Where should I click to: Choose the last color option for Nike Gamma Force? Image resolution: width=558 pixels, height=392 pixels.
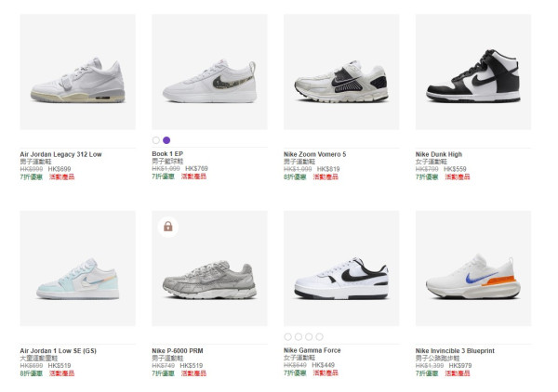coord(319,336)
